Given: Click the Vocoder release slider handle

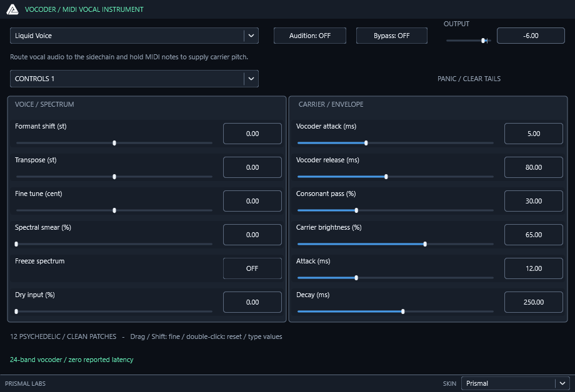Looking at the screenshot, I should (386, 177).
